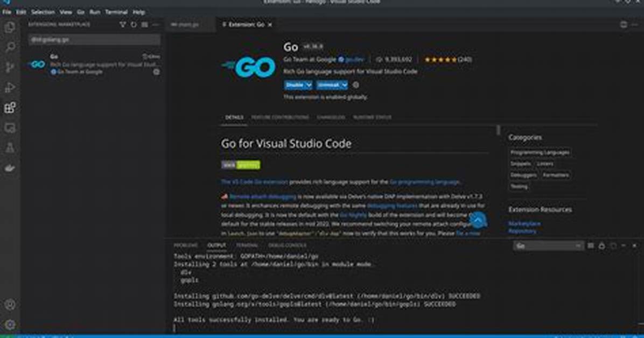Open the five-star rating link

[x=448, y=60]
